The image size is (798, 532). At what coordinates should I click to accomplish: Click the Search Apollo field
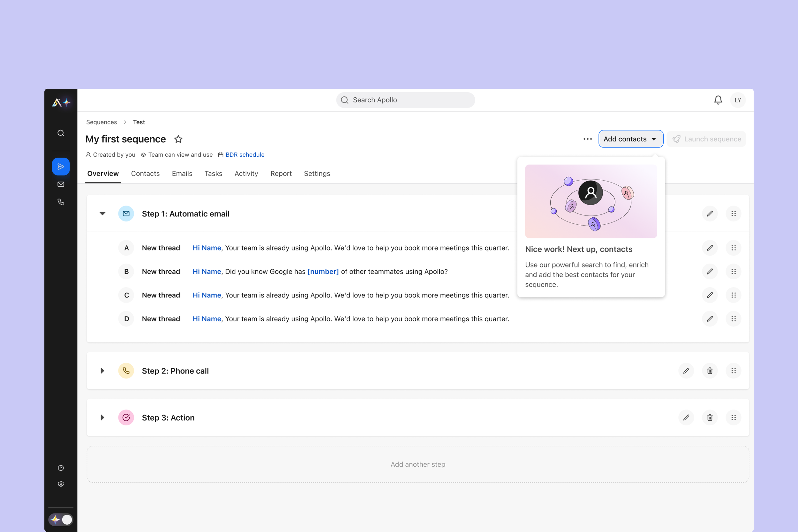405,100
